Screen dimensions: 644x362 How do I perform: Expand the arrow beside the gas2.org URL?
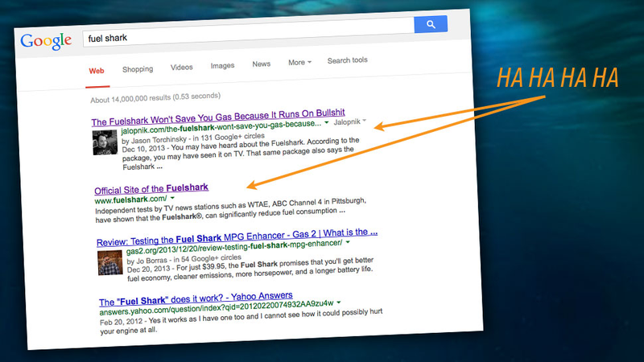click(x=348, y=242)
